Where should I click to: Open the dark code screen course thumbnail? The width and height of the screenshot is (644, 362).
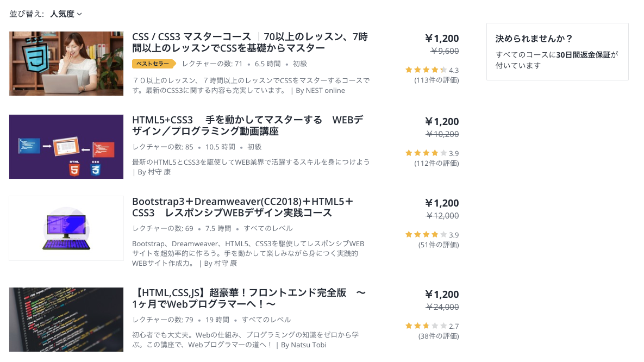(66, 320)
